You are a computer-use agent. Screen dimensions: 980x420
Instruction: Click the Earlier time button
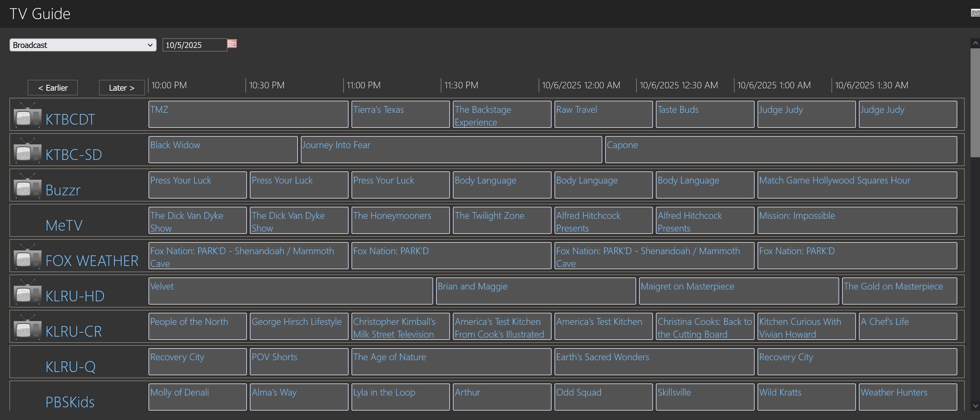[52, 88]
